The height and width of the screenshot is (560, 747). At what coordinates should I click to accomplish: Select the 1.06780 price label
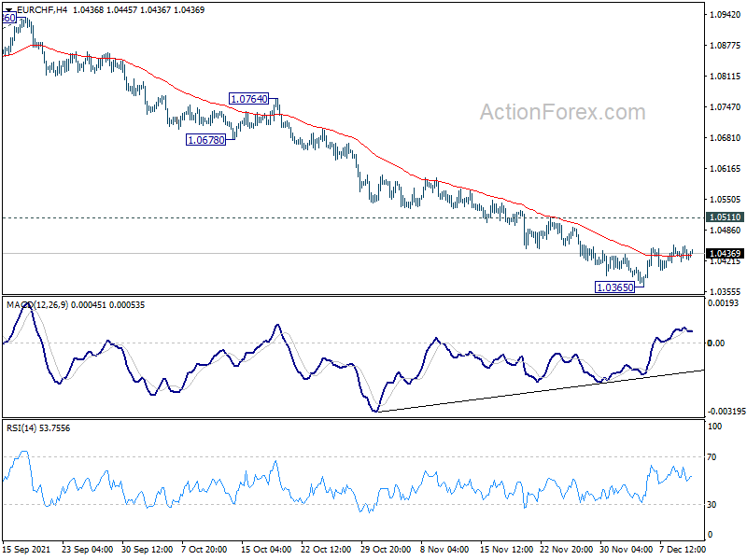tap(205, 140)
